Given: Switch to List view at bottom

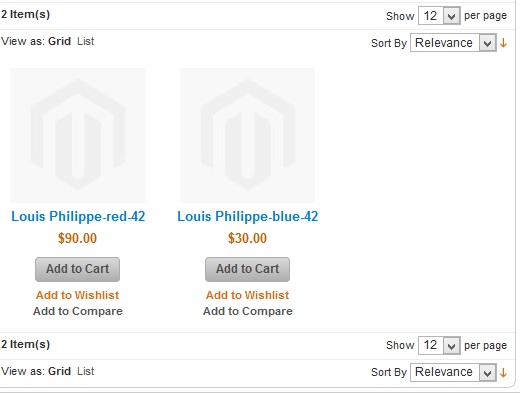Looking at the screenshot, I should tap(86, 371).
